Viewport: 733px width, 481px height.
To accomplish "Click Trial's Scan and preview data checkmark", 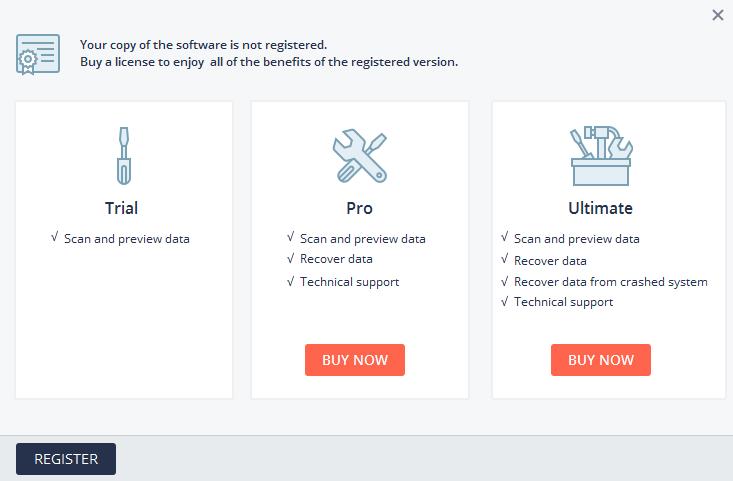I will [x=55, y=237].
